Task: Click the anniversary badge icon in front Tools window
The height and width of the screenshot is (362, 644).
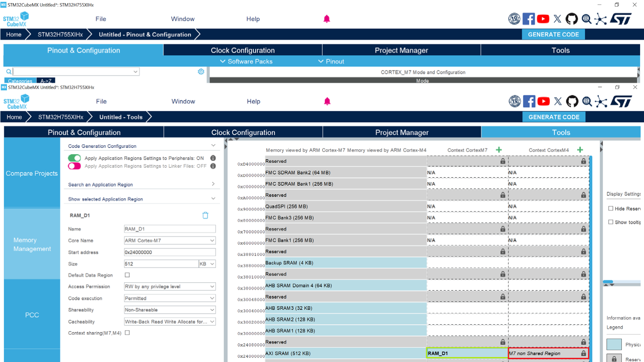Action: pyautogui.click(x=514, y=102)
